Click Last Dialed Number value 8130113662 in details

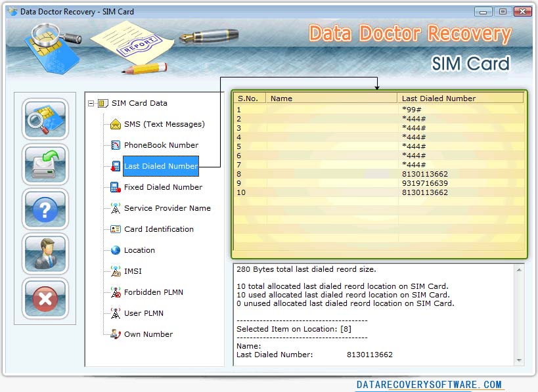point(370,355)
